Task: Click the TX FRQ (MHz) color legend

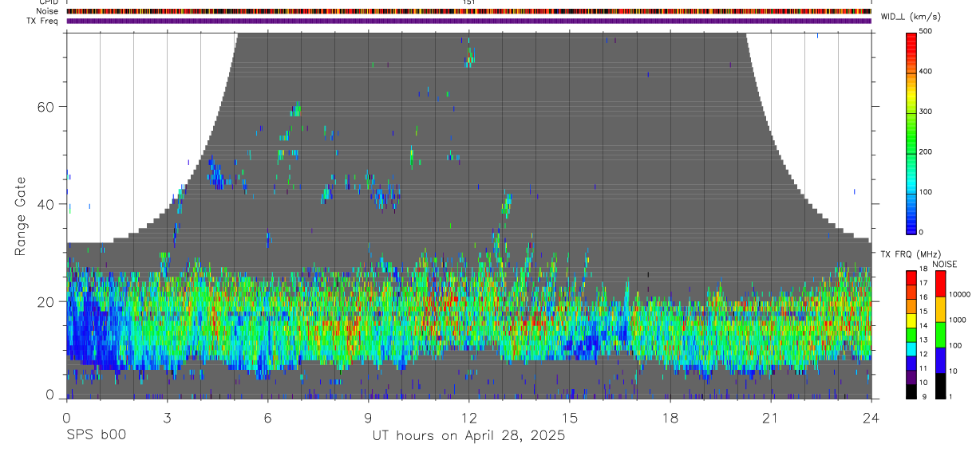Action: pos(911,335)
